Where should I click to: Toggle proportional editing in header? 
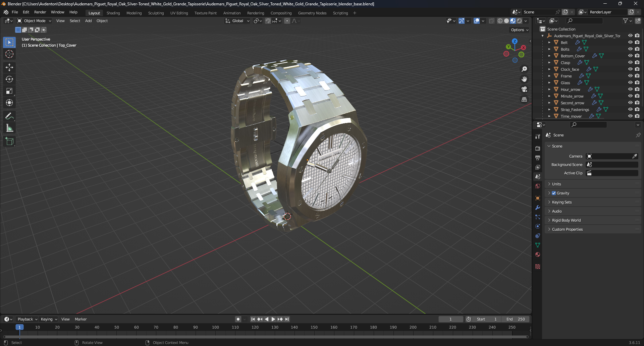coord(287,21)
